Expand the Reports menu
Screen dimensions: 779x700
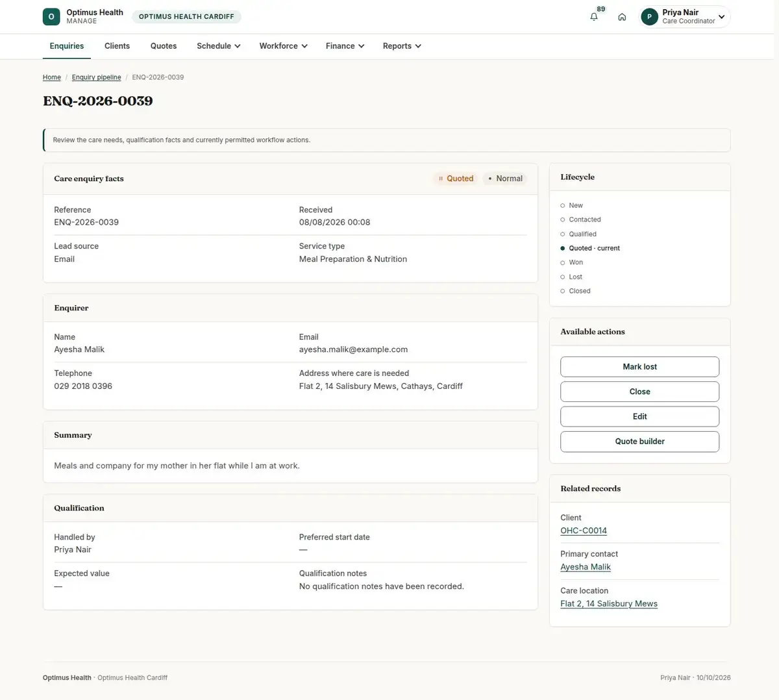(402, 46)
